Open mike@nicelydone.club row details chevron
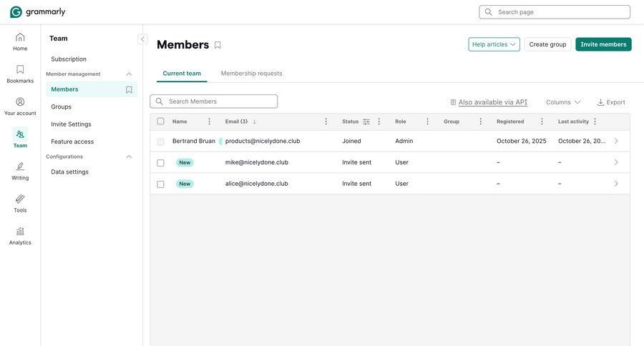Image resolution: width=644 pixels, height=346 pixels. point(616,162)
